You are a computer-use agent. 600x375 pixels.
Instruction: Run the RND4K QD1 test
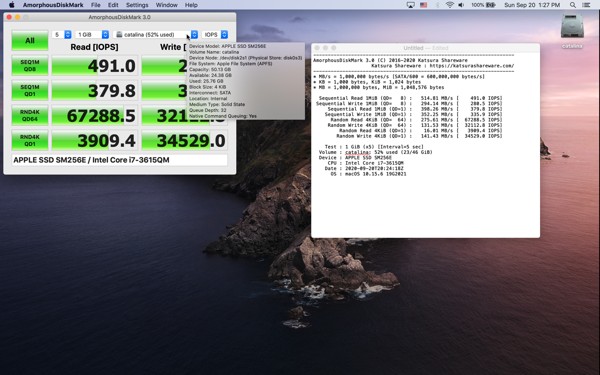point(30,140)
